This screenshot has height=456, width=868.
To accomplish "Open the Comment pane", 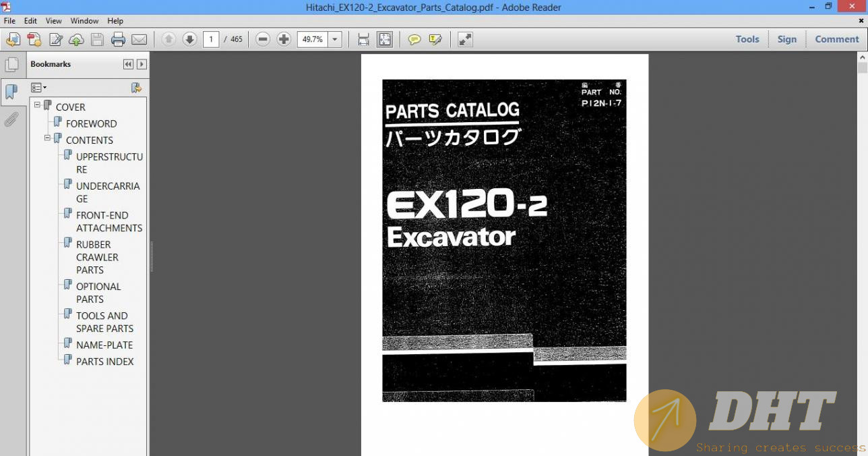I will [837, 39].
